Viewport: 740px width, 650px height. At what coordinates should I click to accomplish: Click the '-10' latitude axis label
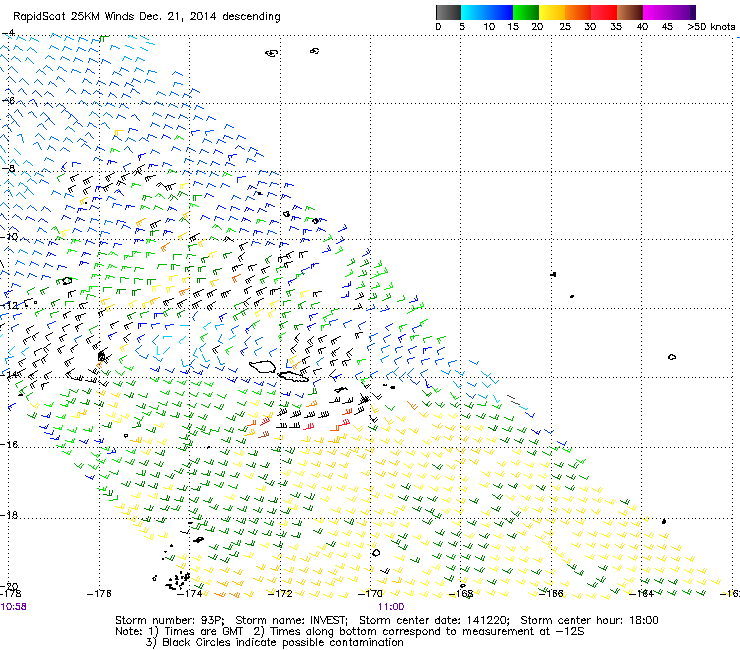9,236
